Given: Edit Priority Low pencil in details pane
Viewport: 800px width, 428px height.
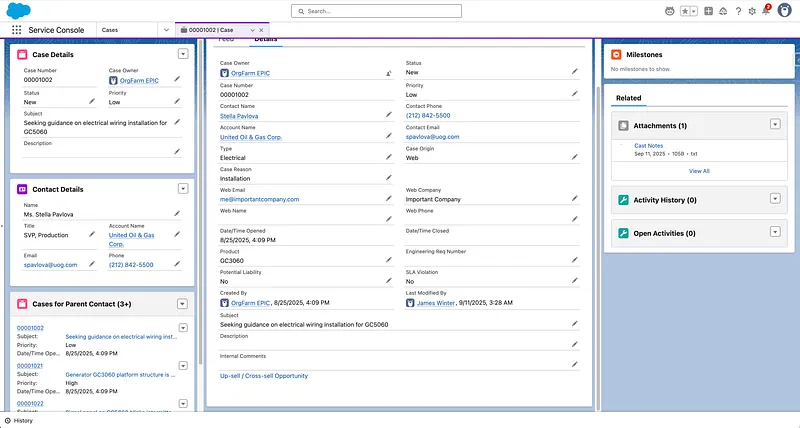Looking at the screenshot, I should tap(574, 94).
